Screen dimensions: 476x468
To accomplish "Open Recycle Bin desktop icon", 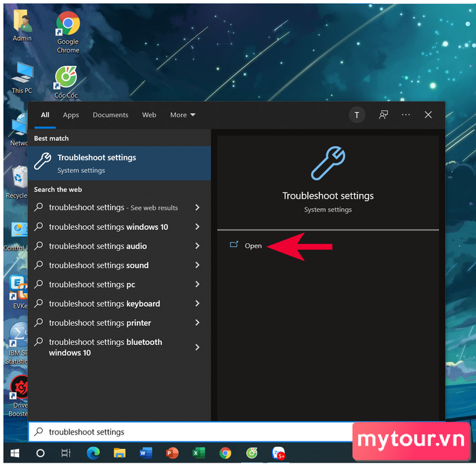I will [x=17, y=182].
